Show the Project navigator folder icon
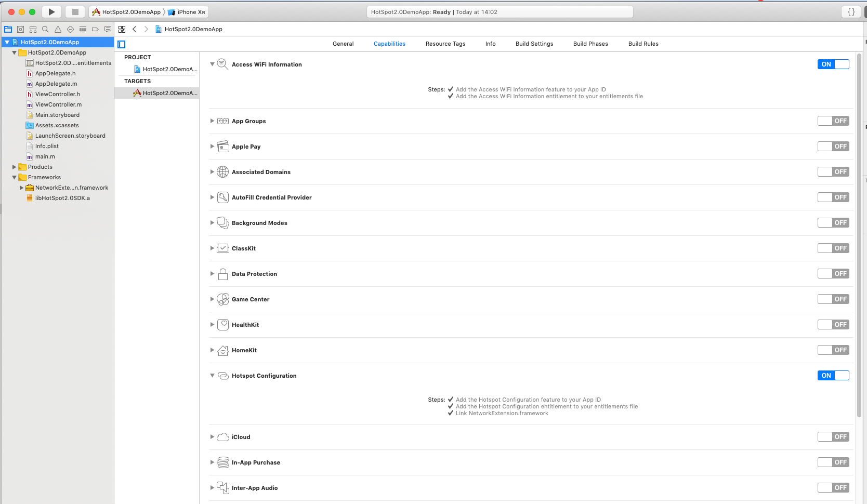This screenshot has width=867, height=504. 8,30
